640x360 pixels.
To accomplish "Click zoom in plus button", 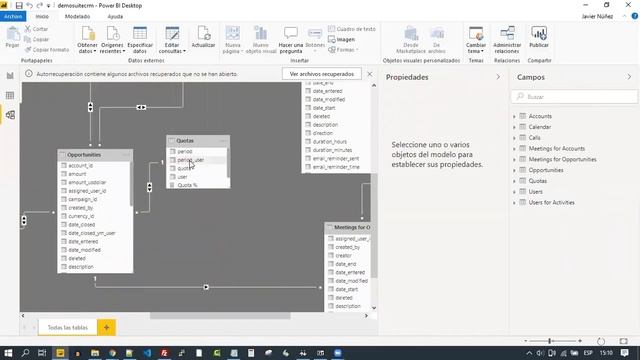I will [580, 341].
